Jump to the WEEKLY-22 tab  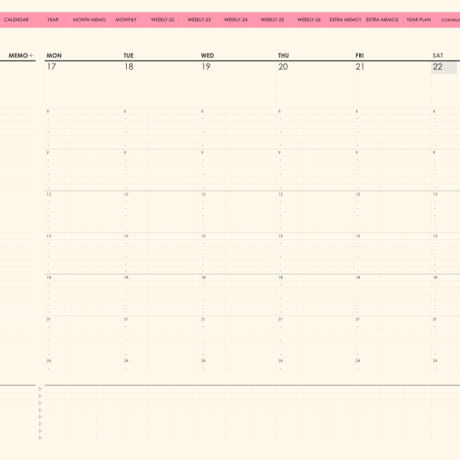(x=163, y=20)
